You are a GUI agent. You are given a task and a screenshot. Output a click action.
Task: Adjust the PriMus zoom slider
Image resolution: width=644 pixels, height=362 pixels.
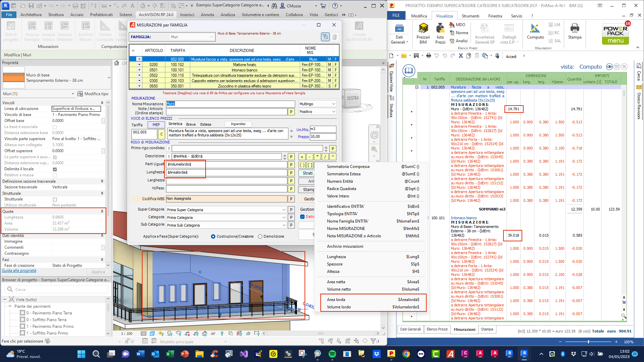[588, 342]
